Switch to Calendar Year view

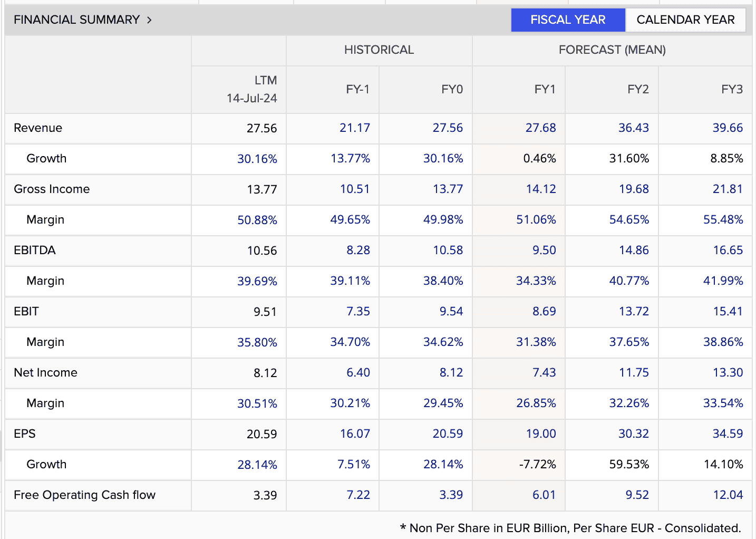(685, 20)
